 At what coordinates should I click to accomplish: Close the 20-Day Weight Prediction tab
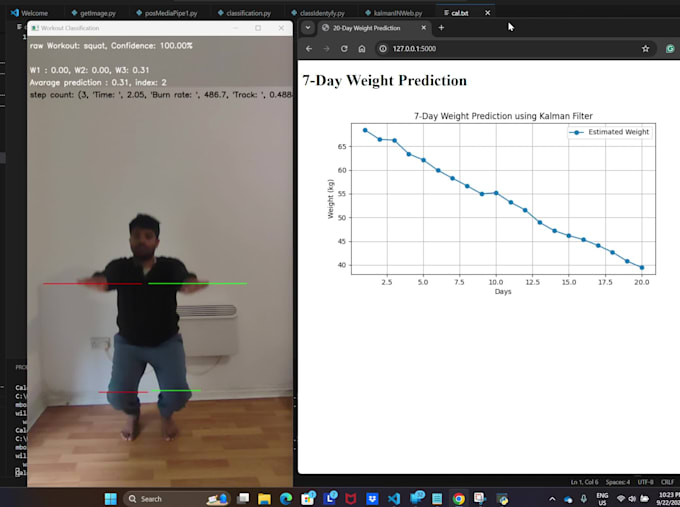tap(424, 28)
